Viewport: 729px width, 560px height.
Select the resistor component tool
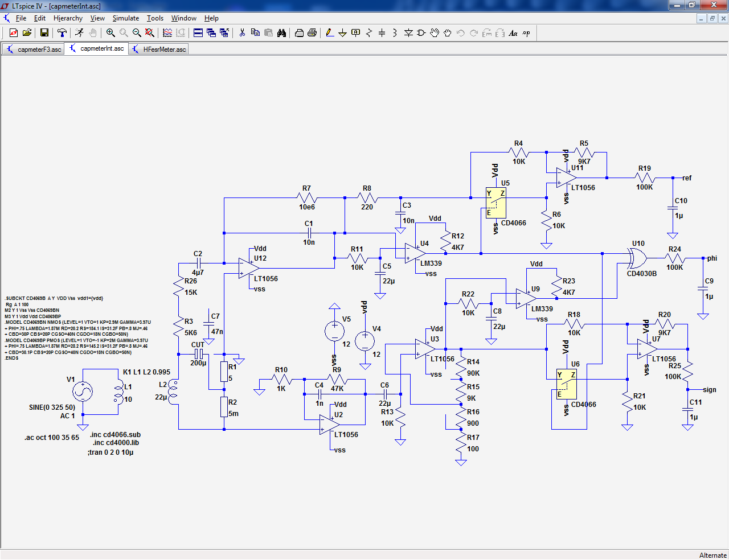pos(369,33)
